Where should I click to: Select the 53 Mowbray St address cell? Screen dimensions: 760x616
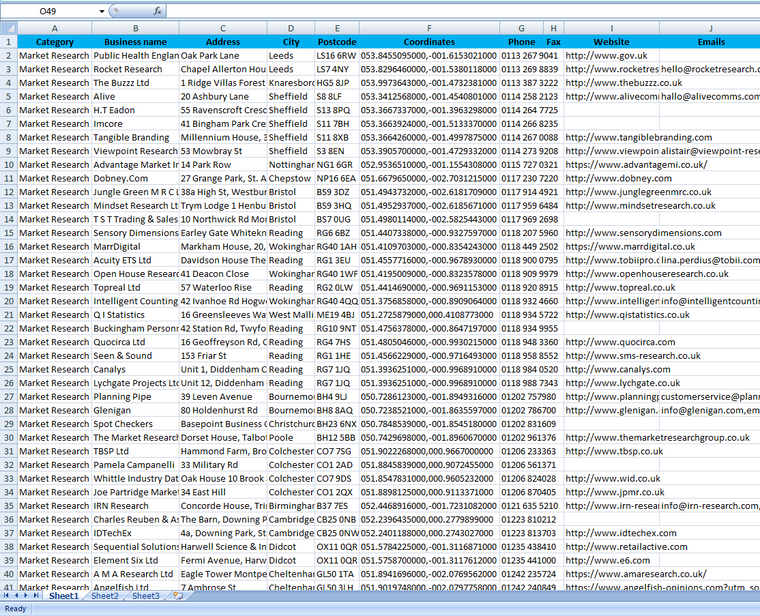(x=223, y=151)
